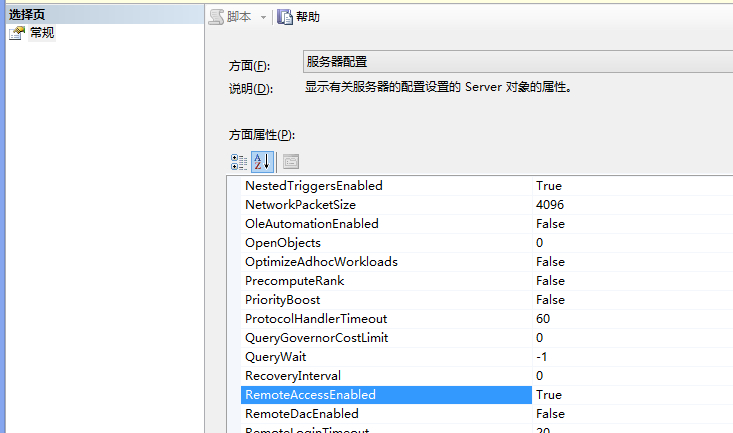Viewport: 733px width, 433px height.
Task: Click the 选择页 panel header
Action: pyautogui.click(x=28, y=14)
